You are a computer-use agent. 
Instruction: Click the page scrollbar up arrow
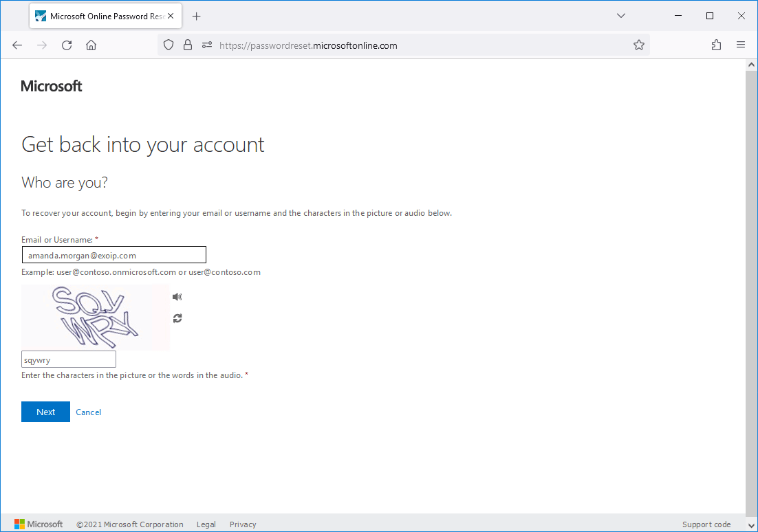750,63
